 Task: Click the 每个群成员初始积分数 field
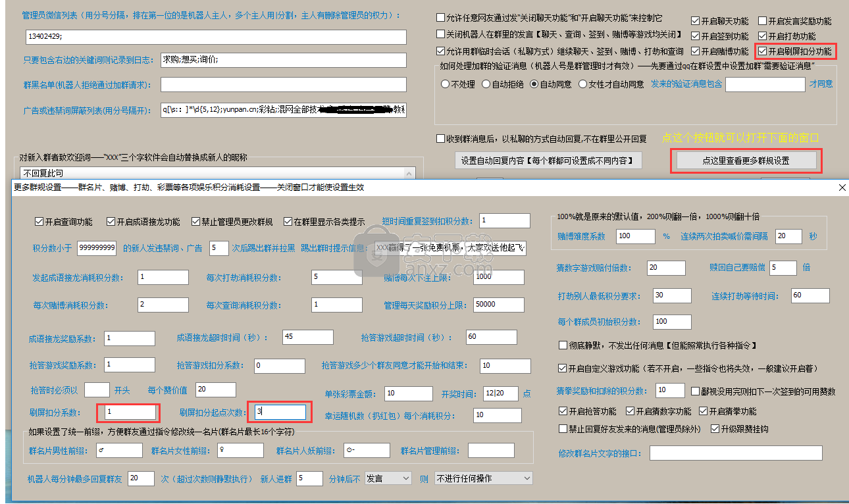[x=672, y=322]
